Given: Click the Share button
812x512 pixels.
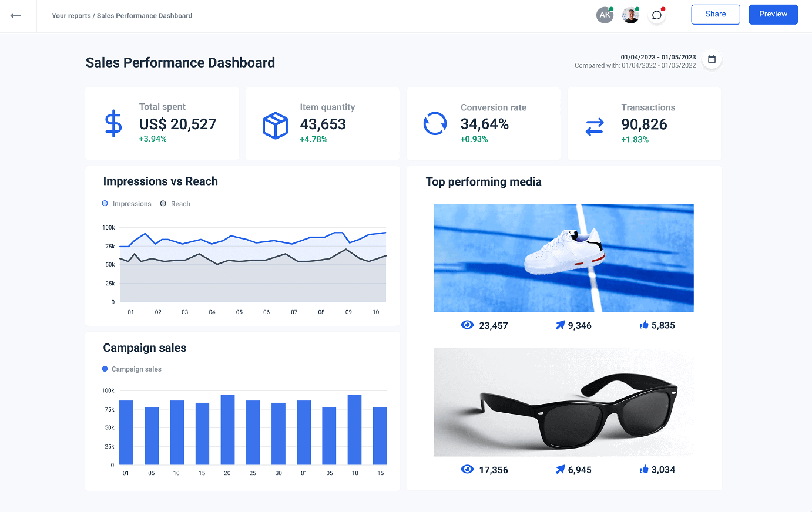Looking at the screenshot, I should (x=715, y=14).
